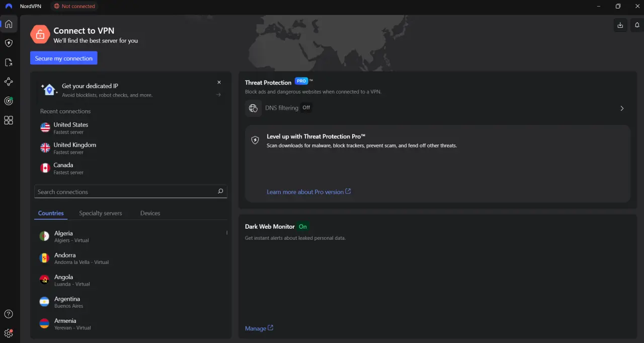Select Angola in country list
644x343 pixels.
pos(130,280)
